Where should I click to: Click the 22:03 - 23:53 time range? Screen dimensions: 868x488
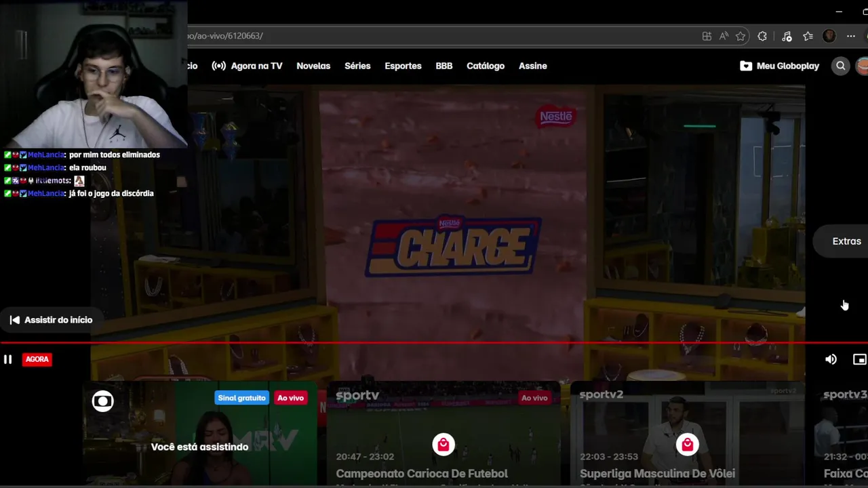click(609, 457)
